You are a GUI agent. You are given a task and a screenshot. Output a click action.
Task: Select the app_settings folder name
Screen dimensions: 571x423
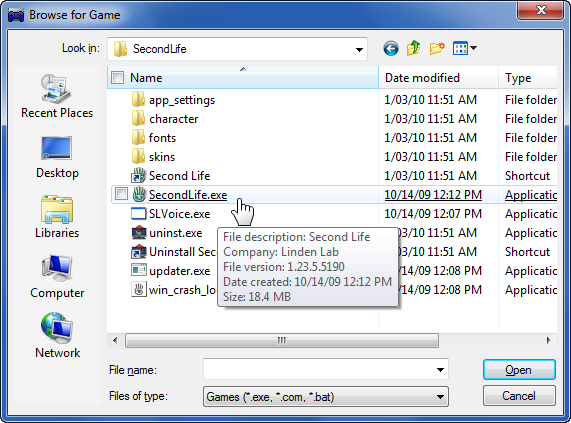182,100
